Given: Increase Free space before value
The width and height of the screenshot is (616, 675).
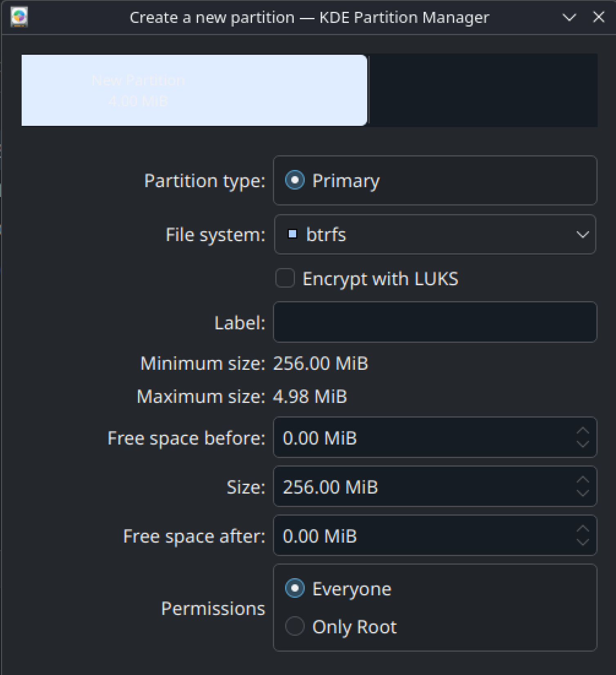Looking at the screenshot, I should point(583,431).
